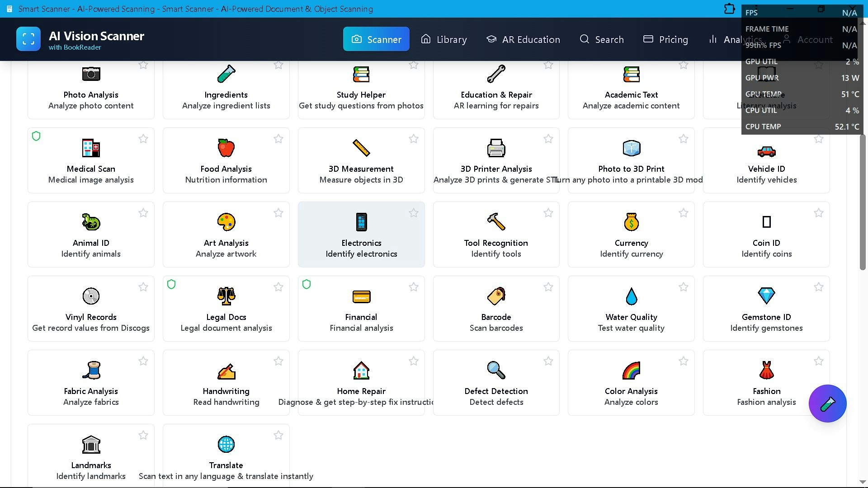868x488 pixels.
Task: Open the Search page link
Action: (x=601, y=39)
